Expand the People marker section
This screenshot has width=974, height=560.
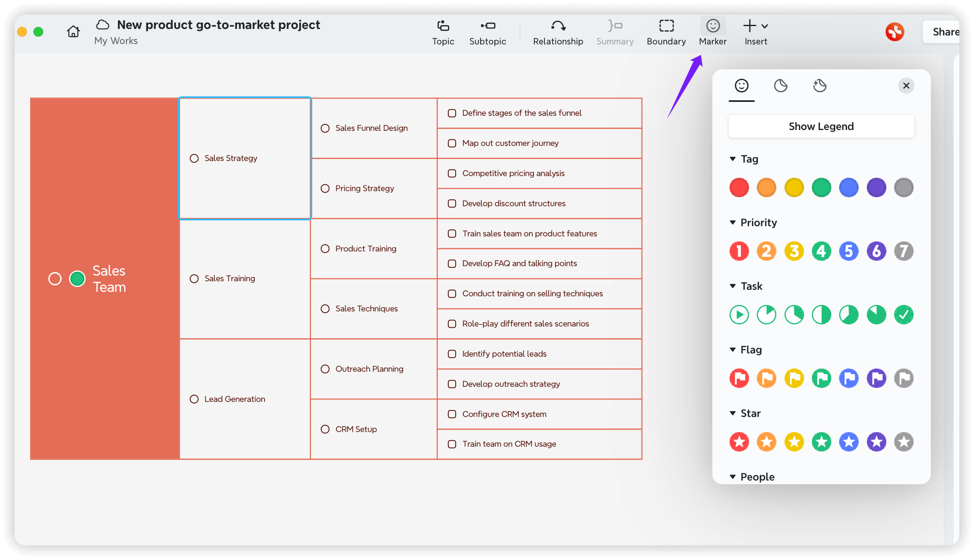(733, 477)
